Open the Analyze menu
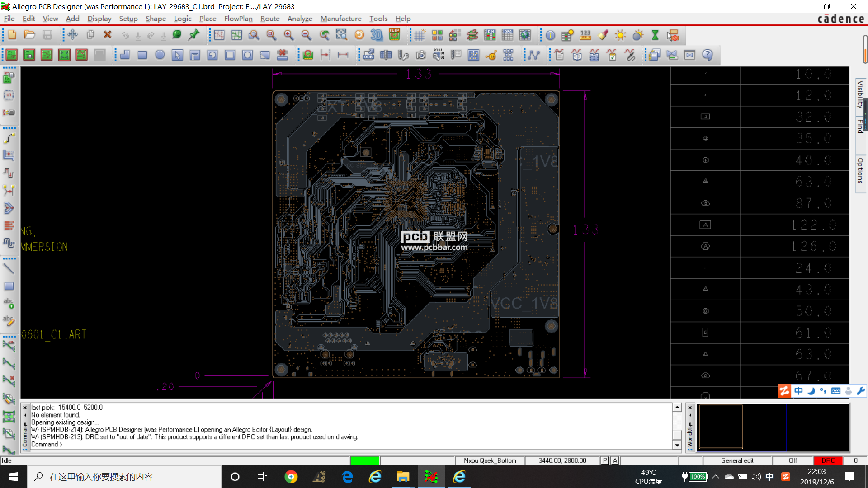The height and width of the screenshot is (488, 868). 300,19
